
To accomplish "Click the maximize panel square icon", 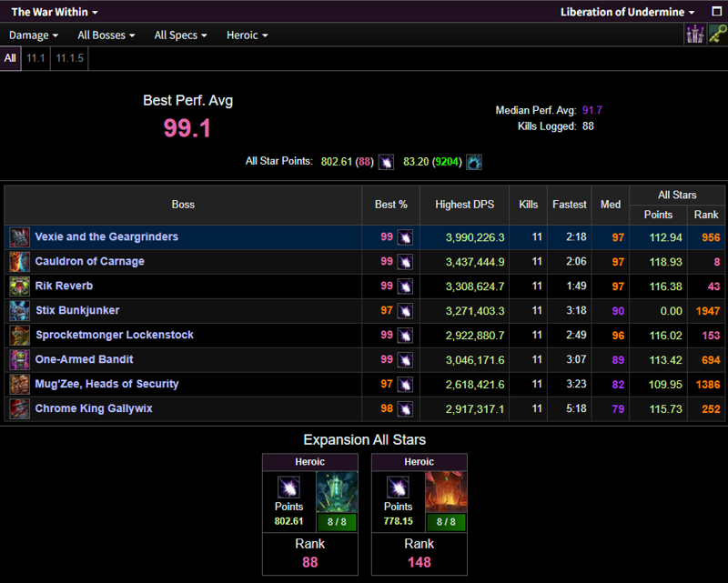I will (x=717, y=11).
